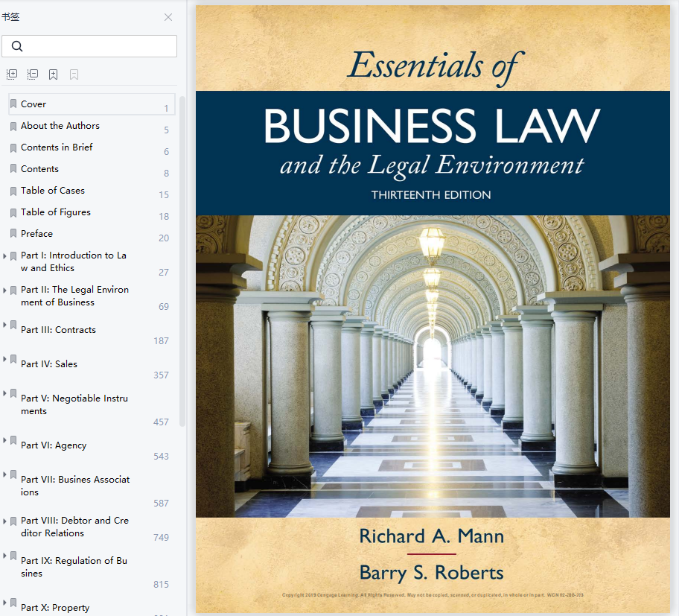679x616 pixels.
Task: Click the bookmark icon beside Part II
Action: pos(13,290)
